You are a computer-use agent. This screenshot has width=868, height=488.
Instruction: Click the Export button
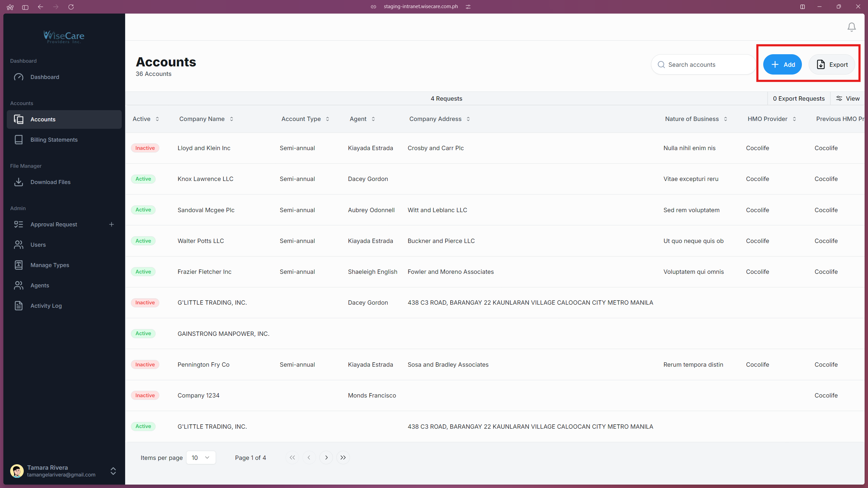832,64
